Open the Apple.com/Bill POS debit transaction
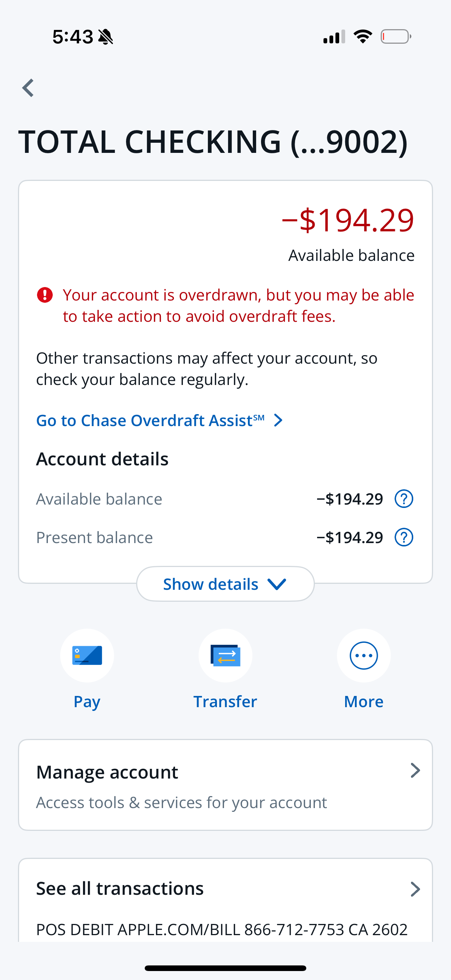 [x=222, y=930]
